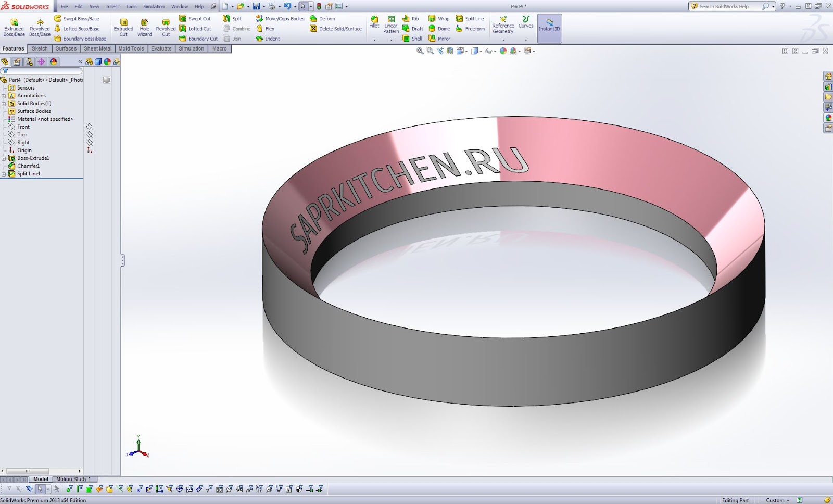Select the Split Line tool

[x=470, y=19]
